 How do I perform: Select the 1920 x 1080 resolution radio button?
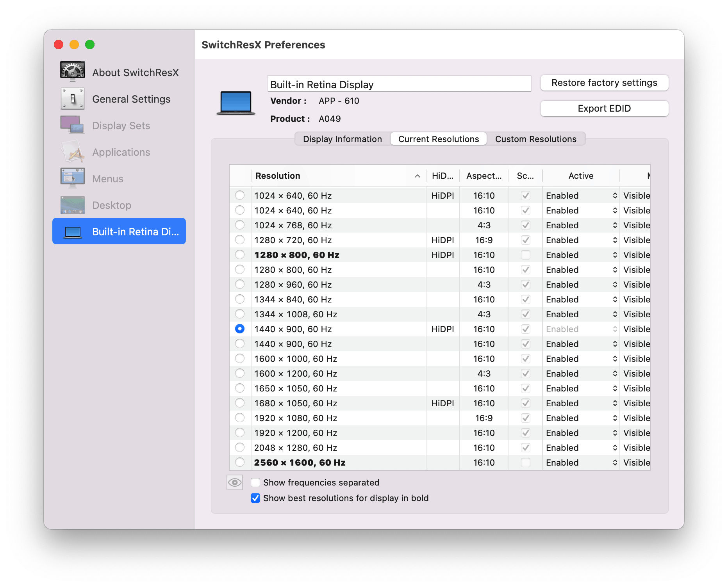click(240, 418)
